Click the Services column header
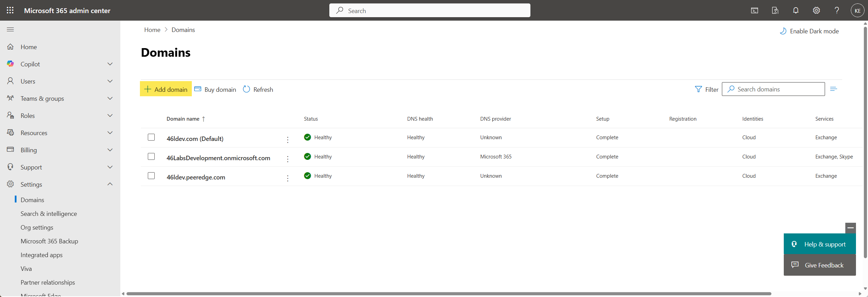This screenshot has width=868, height=297. 824,119
